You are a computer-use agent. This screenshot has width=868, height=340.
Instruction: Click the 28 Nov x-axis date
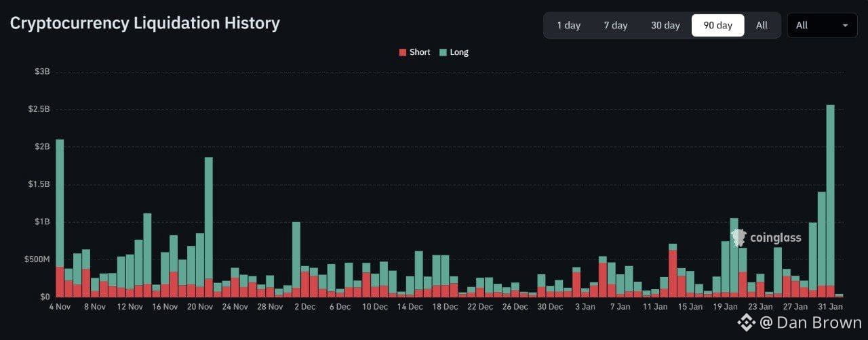(x=270, y=307)
